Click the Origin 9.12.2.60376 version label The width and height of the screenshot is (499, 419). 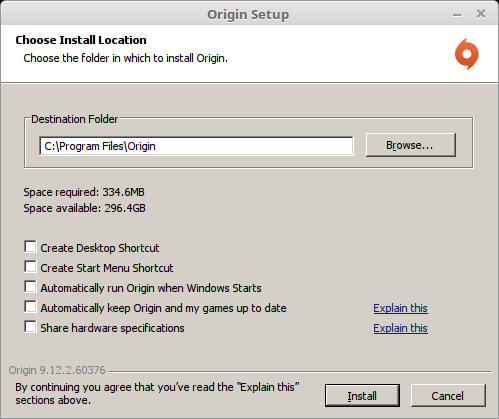coord(57,370)
